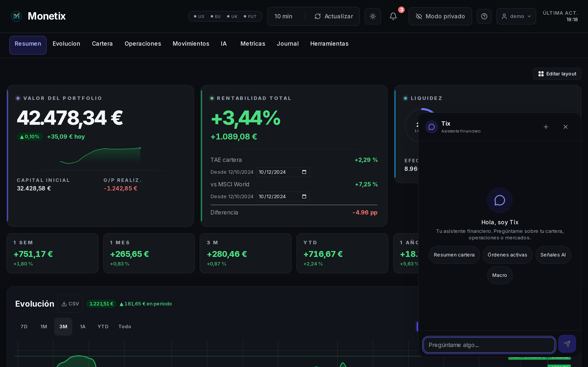Open vs MSCI World date picker
This screenshot has height=367, width=588.
tap(304, 197)
